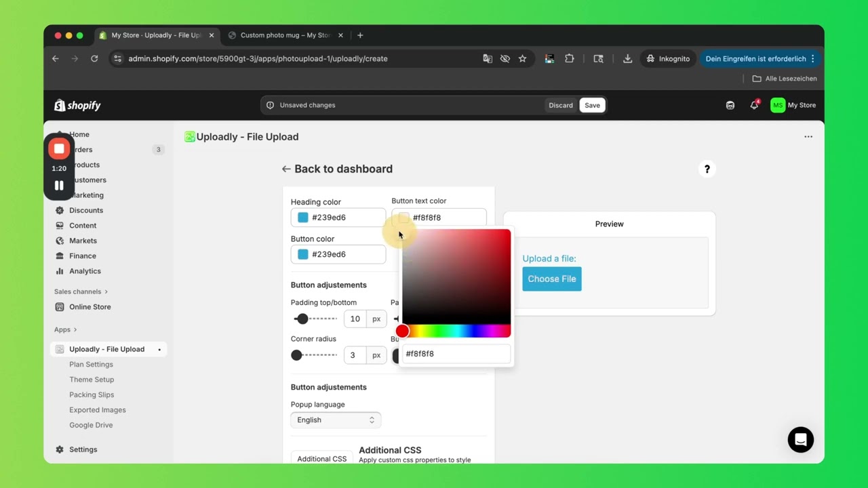The width and height of the screenshot is (868, 488).
Task: Open the chat support bubble
Action: (x=801, y=439)
